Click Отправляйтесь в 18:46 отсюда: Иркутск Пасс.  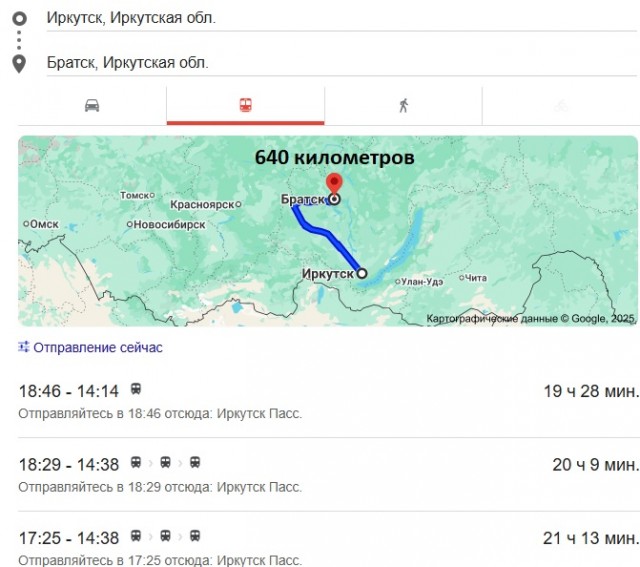160,414
